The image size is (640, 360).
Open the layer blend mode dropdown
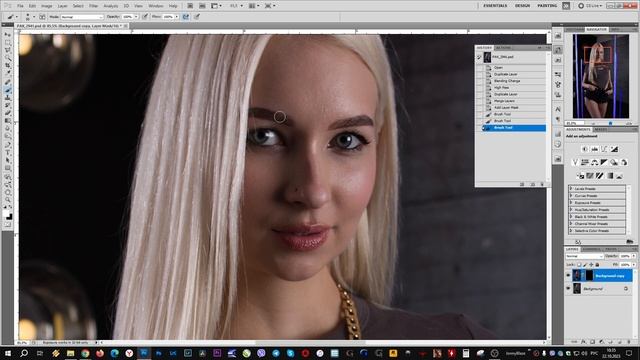(x=584, y=256)
